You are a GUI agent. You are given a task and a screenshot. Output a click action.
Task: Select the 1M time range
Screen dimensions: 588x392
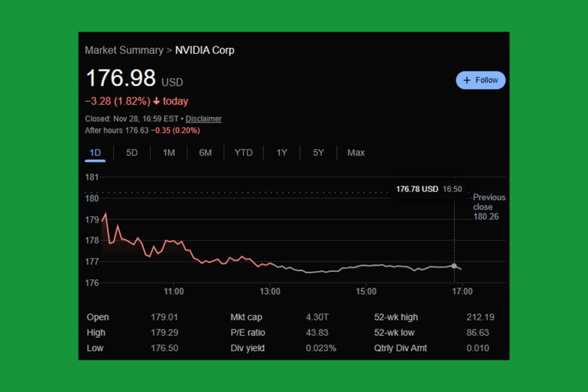pyautogui.click(x=168, y=153)
